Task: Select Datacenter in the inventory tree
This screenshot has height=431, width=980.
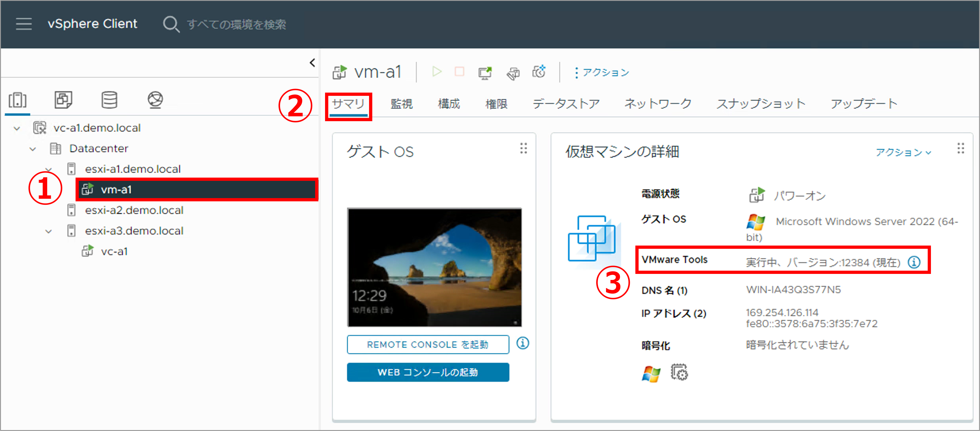Action: tap(99, 148)
